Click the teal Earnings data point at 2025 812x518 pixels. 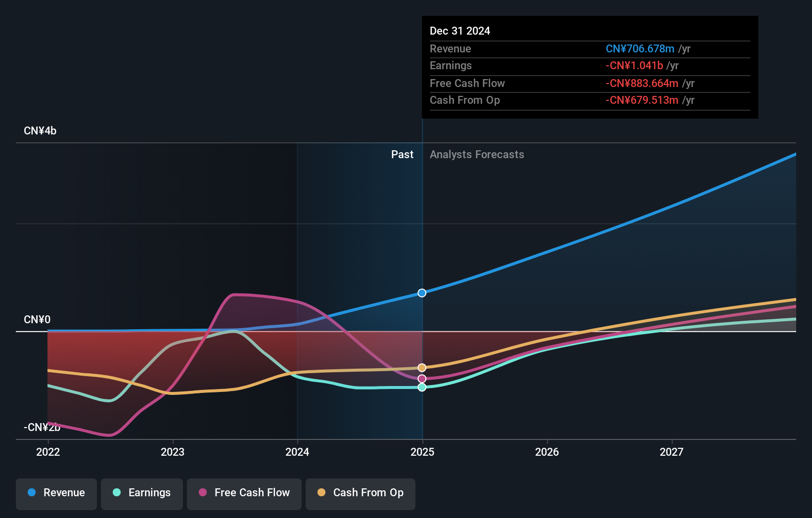coord(422,387)
